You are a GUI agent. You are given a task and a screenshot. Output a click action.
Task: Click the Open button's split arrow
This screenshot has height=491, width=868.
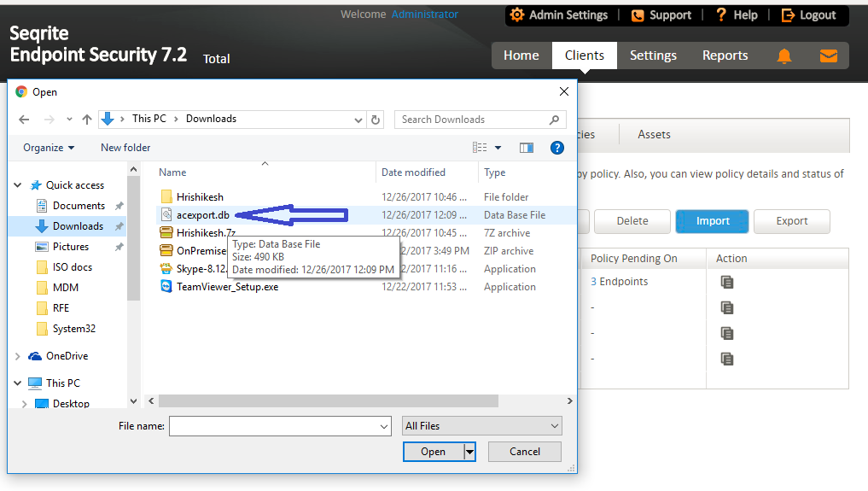469,452
